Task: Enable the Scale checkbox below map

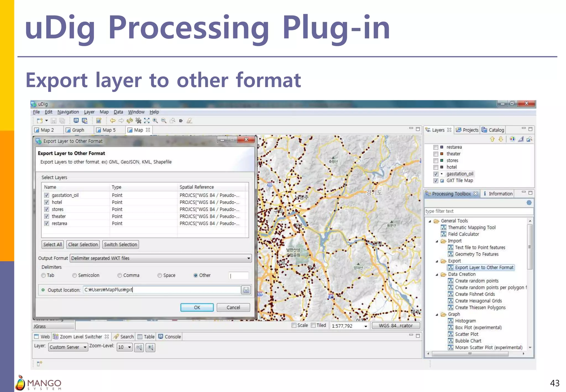Action: (294, 325)
